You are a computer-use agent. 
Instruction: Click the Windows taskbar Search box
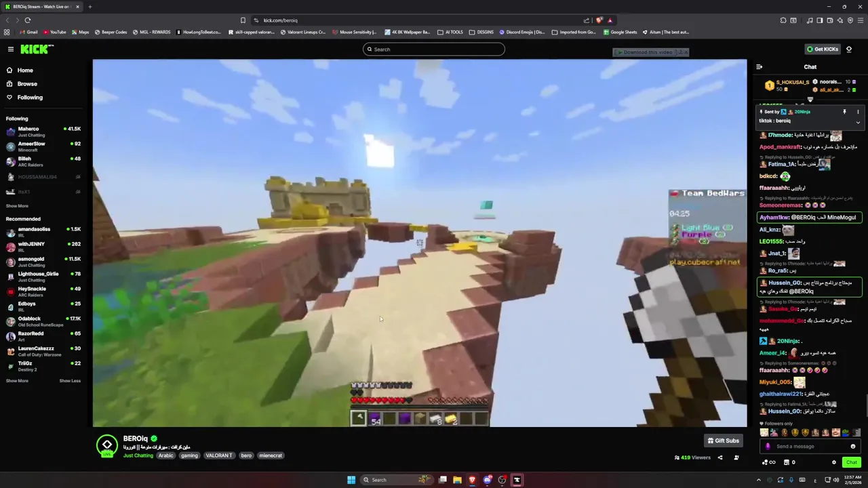click(x=397, y=480)
